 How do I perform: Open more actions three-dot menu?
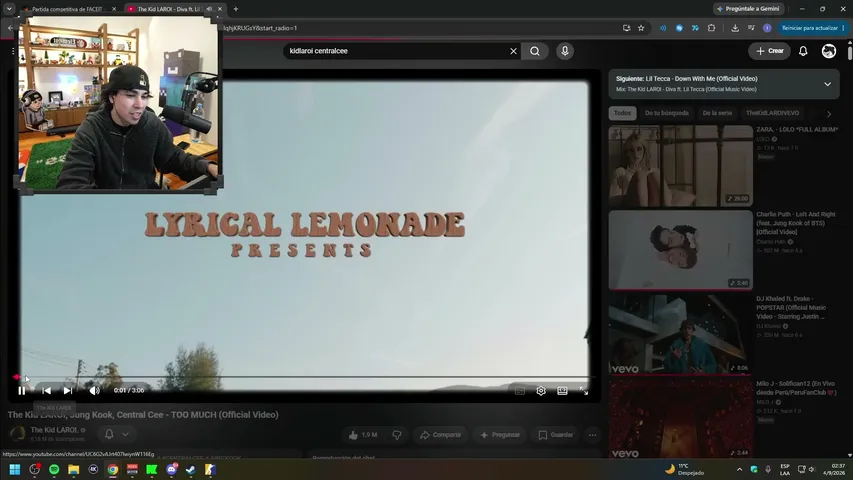coord(592,435)
